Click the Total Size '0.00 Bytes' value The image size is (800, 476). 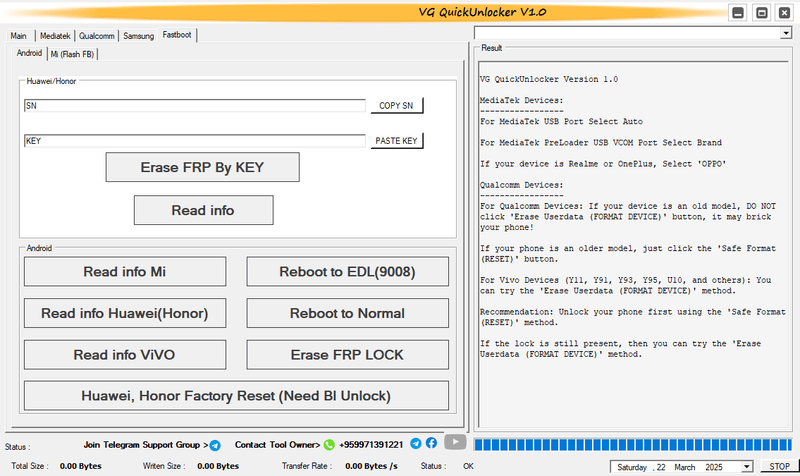click(x=81, y=466)
